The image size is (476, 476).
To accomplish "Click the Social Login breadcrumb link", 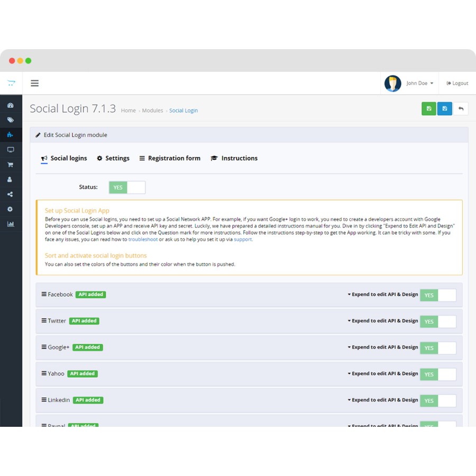I will [184, 111].
